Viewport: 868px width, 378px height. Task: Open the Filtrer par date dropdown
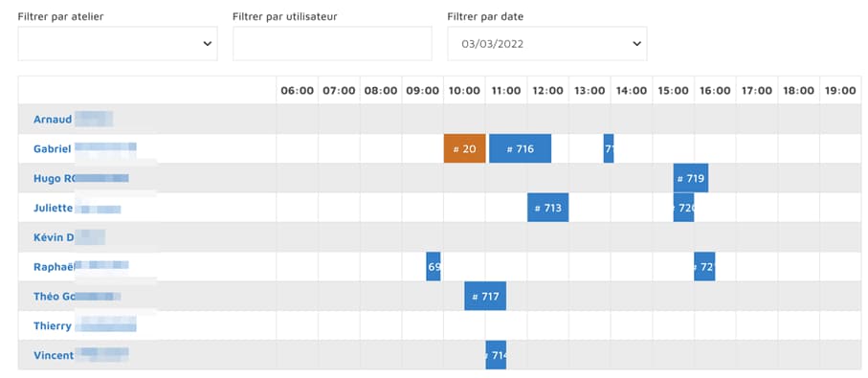pyautogui.click(x=547, y=44)
